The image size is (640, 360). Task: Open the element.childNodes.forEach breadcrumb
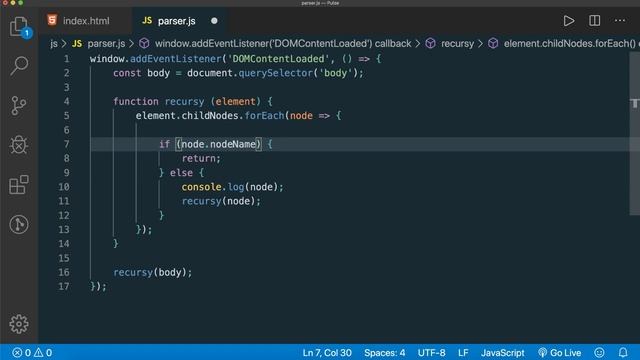tap(569, 44)
